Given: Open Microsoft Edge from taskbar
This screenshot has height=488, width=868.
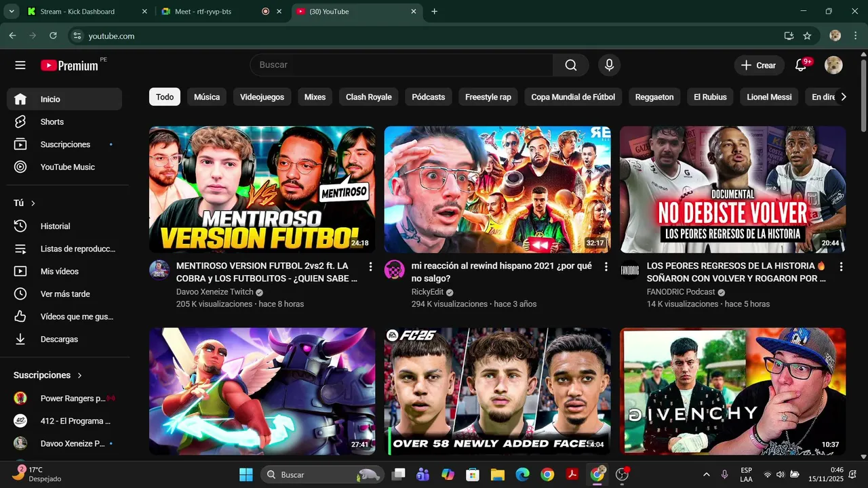Looking at the screenshot, I should tap(522, 474).
